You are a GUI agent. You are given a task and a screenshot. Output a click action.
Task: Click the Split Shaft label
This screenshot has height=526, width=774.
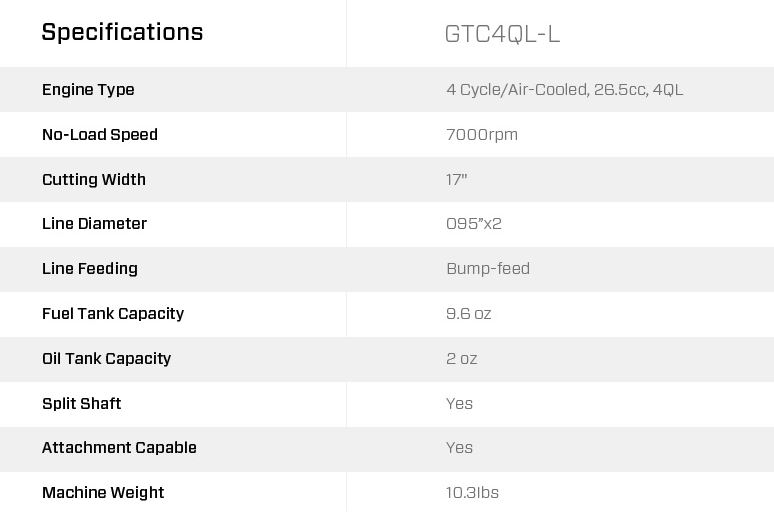pos(81,404)
